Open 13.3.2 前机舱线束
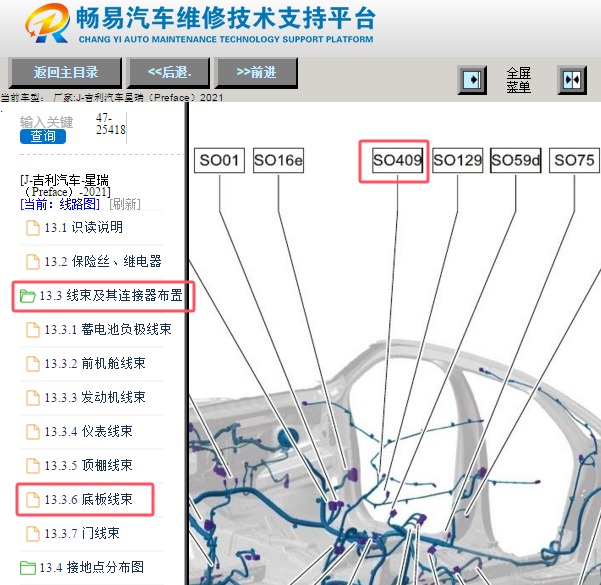Image resolution: width=601 pixels, height=585 pixels. (95, 363)
